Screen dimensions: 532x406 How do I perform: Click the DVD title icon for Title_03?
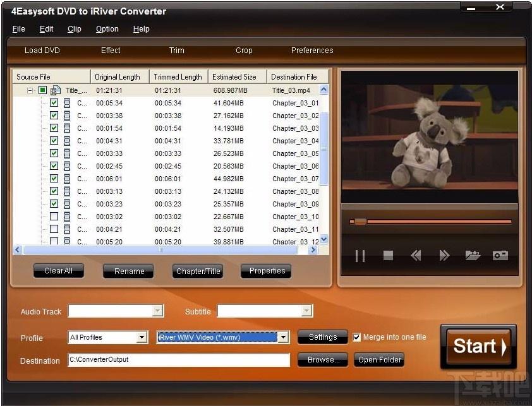pos(56,90)
